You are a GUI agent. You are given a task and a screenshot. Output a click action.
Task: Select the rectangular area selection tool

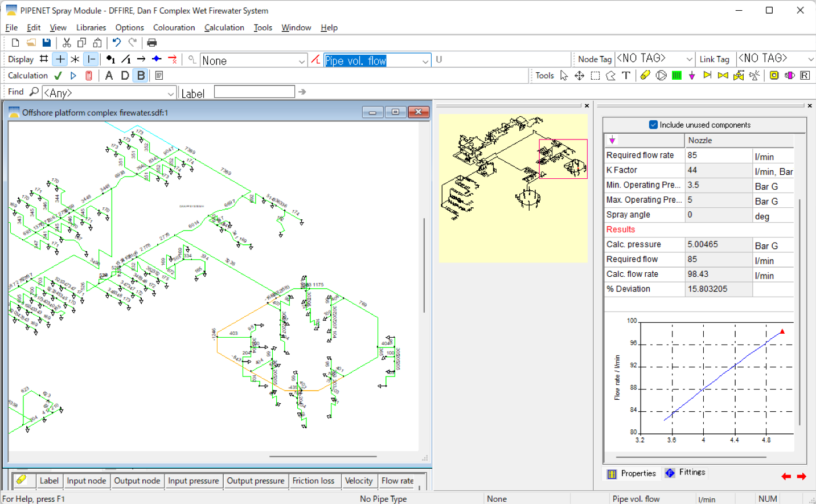pyautogui.click(x=595, y=76)
